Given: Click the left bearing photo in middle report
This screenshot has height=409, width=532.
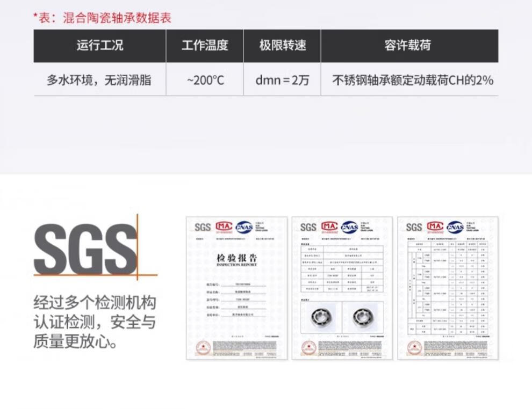Looking at the screenshot, I should pyautogui.click(x=321, y=318).
